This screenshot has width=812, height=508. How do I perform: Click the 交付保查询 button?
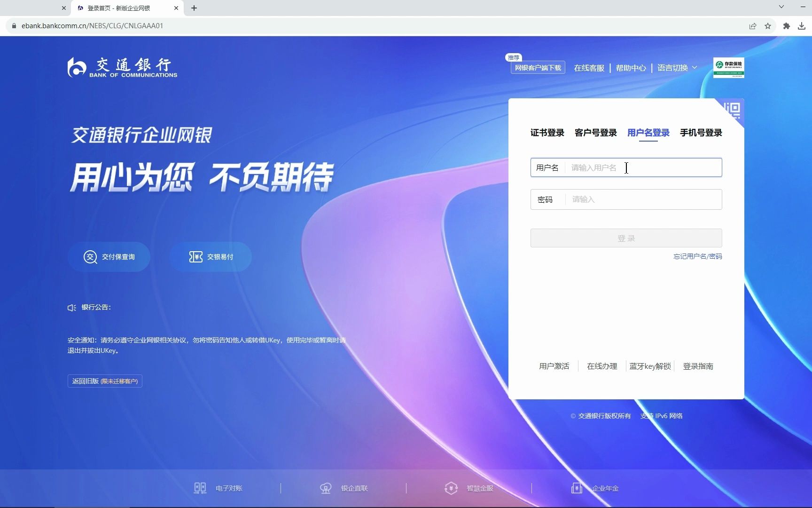tap(109, 257)
